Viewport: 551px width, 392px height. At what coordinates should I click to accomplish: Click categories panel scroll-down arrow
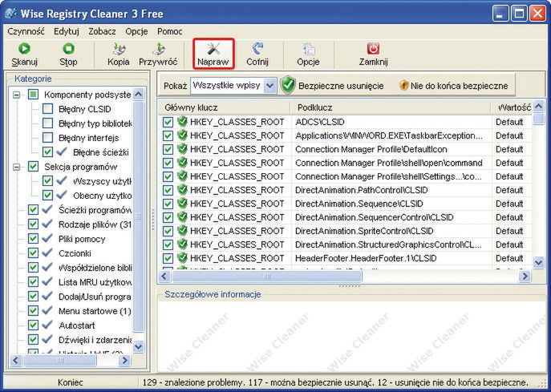pos(139,346)
